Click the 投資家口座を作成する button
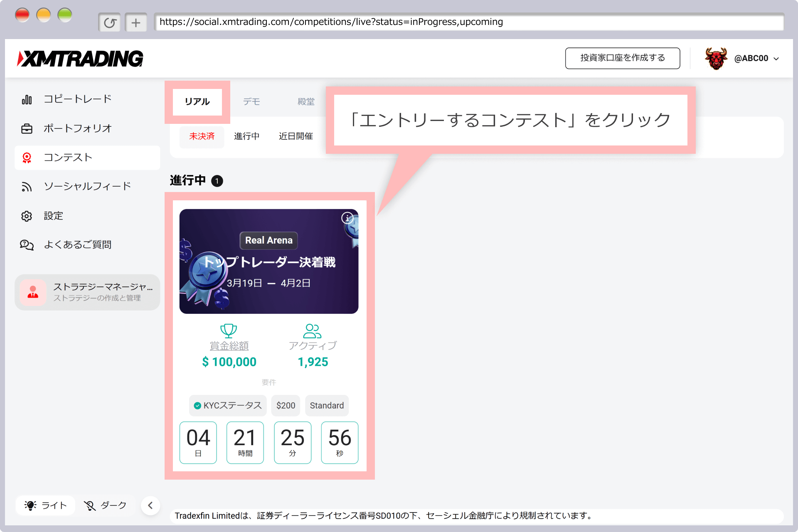798x532 pixels. click(x=622, y=58)
